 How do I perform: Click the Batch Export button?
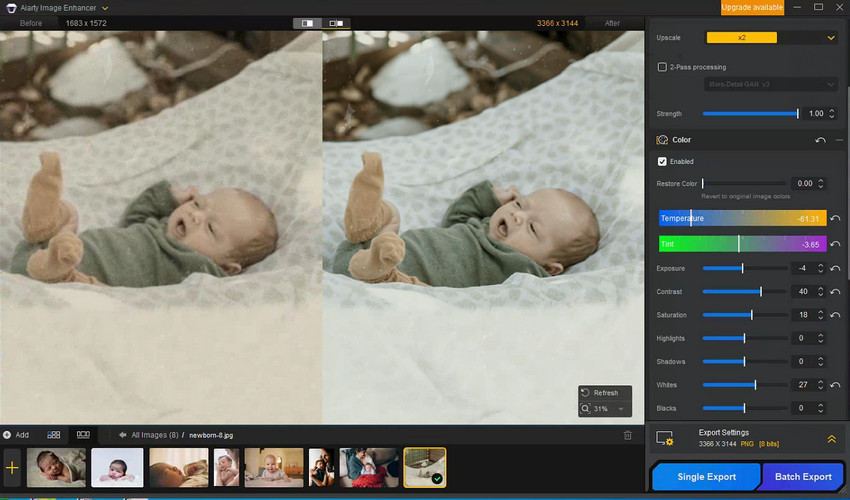tap(803, 477)
